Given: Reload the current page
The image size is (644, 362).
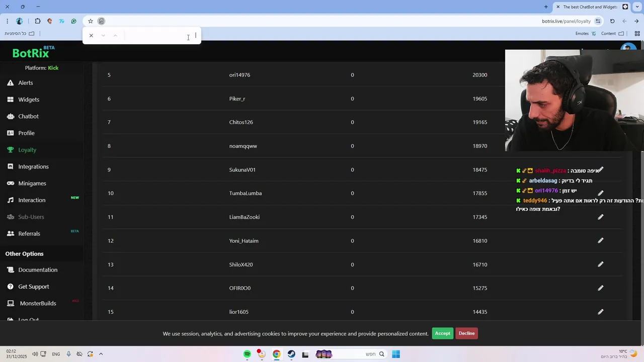Looking at the screenshot, I should 612,21.
